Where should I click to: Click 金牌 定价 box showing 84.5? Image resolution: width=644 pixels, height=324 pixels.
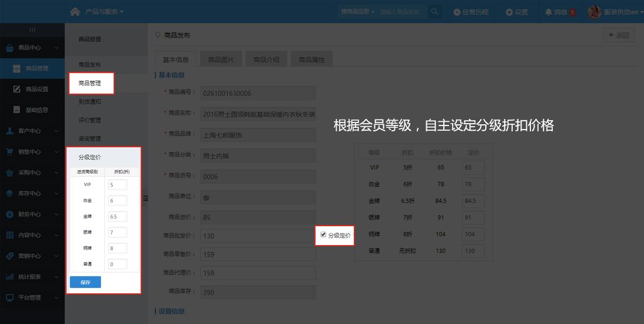point(473,201)
